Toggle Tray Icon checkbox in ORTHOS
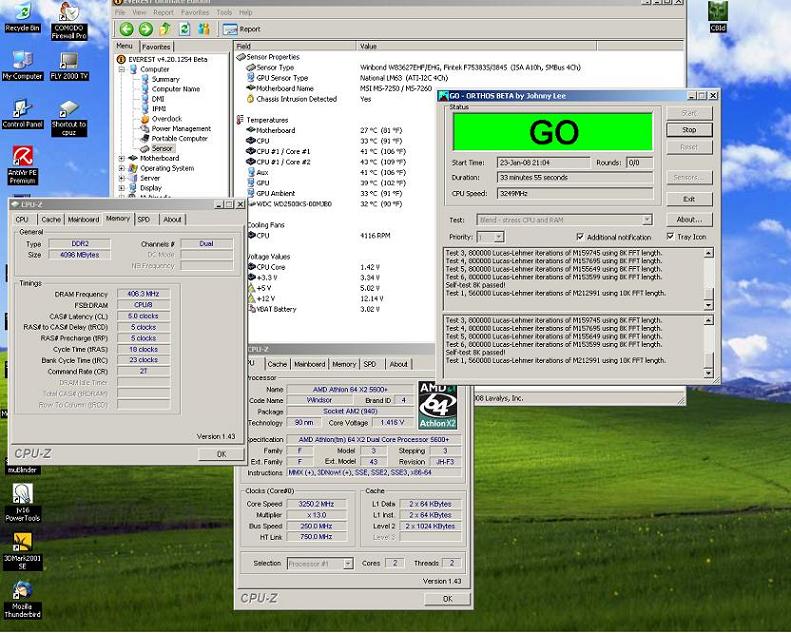Viewport: 791px width, 633px height. (x=670, y=236)
